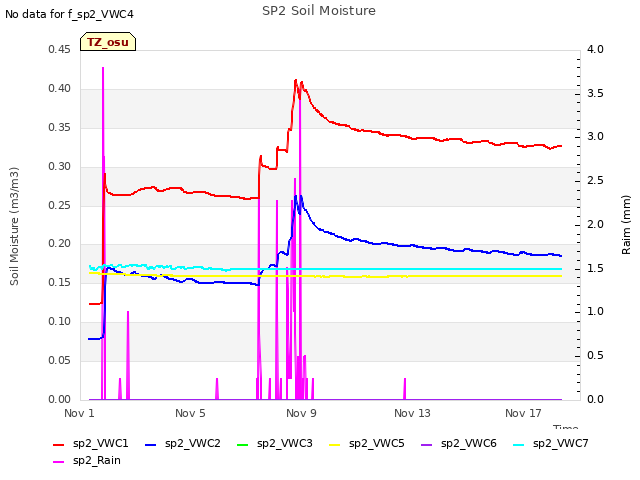Click the small rain spike near Nov 6
The image size is (640, 480).
tap(217, 388)
